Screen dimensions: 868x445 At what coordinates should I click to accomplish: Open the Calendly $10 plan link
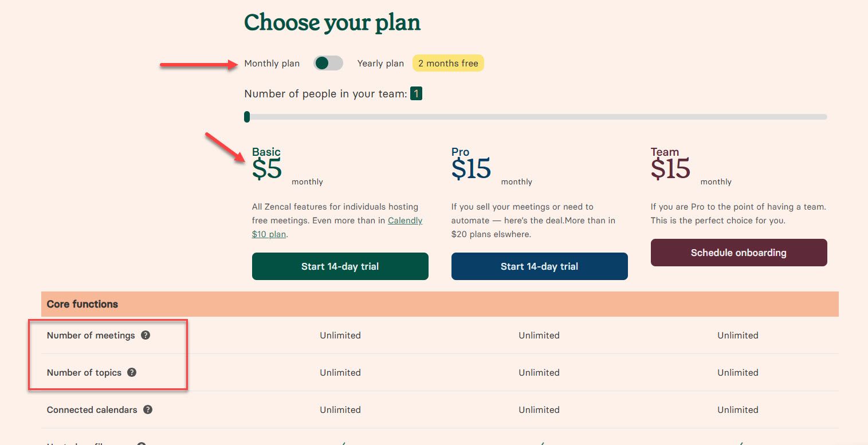coord(337,227)
